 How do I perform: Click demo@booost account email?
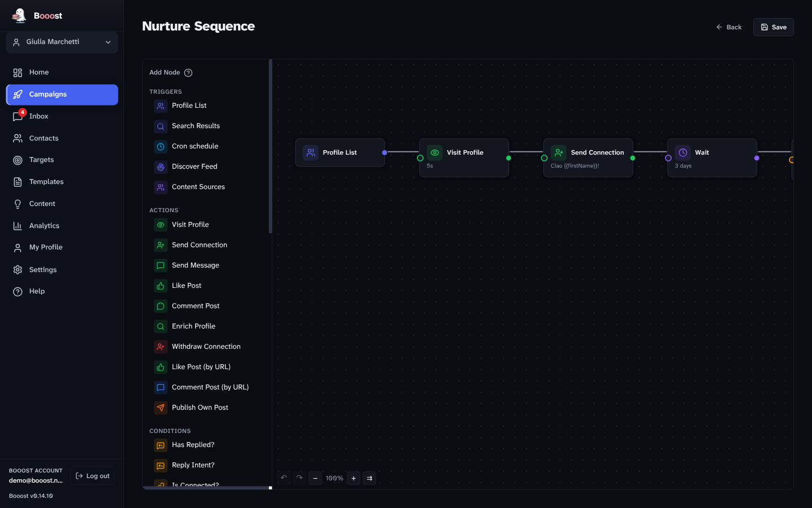tap(36, 480)
